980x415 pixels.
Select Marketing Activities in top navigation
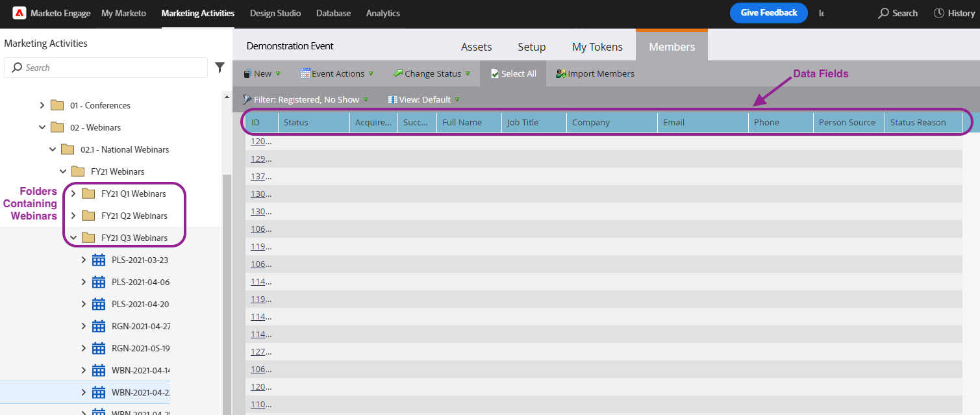click(x=198, y=13)
